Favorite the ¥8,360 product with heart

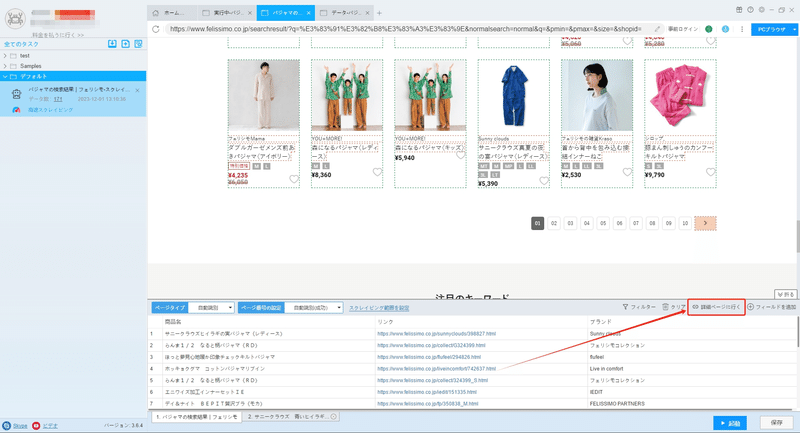point(377,172)
